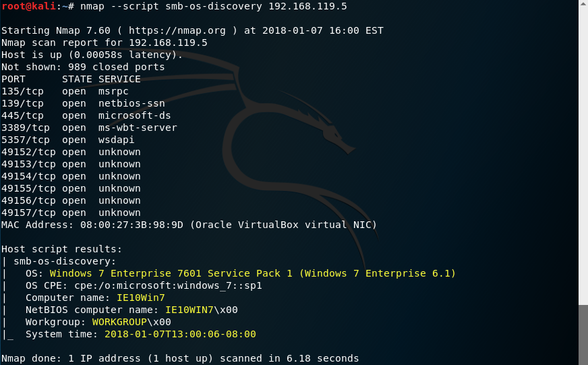The height and width of the screenshot is (365, 588).
Task: Click the 49157/tcp unknown port line
Action: (x=71, y=213)
